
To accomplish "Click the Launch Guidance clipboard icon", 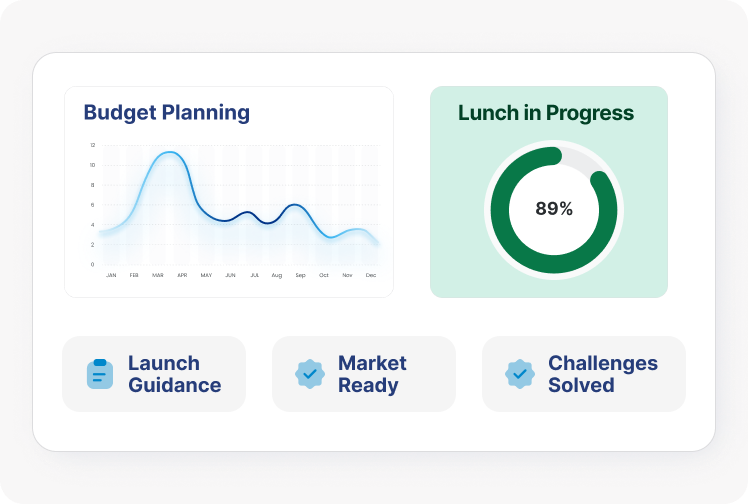I will (x=100, y=374).
